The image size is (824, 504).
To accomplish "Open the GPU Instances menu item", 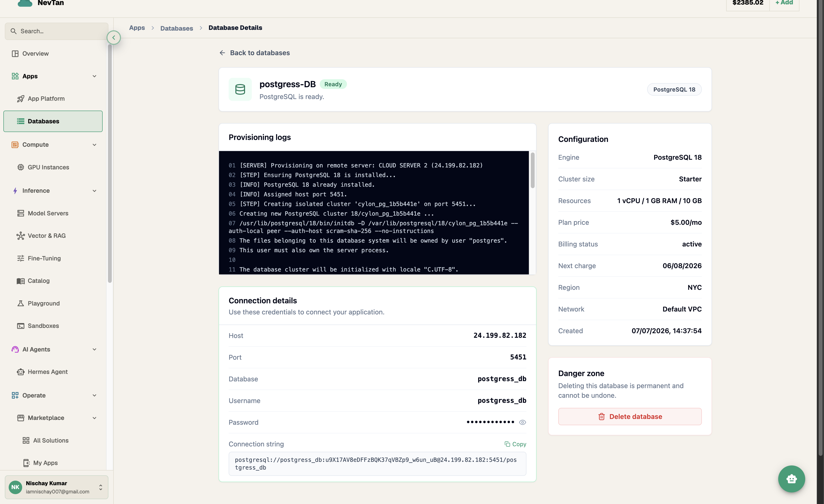I will coord(53,167).
